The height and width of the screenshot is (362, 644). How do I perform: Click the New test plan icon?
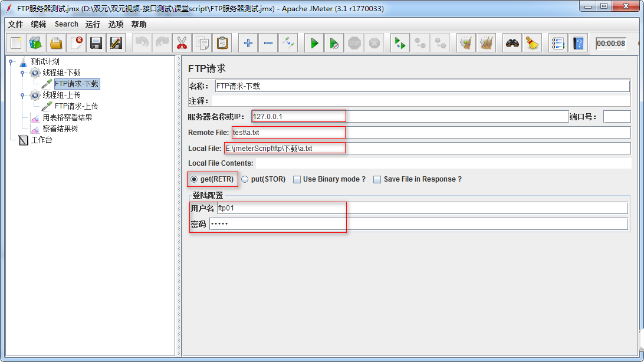click(16, 43)
